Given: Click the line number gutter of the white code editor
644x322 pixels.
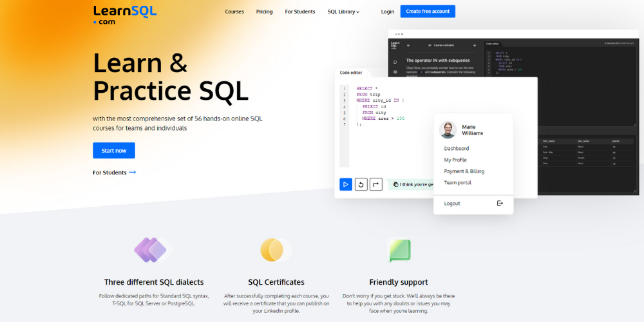Looking at the screenshot, I should coord(344,126).
